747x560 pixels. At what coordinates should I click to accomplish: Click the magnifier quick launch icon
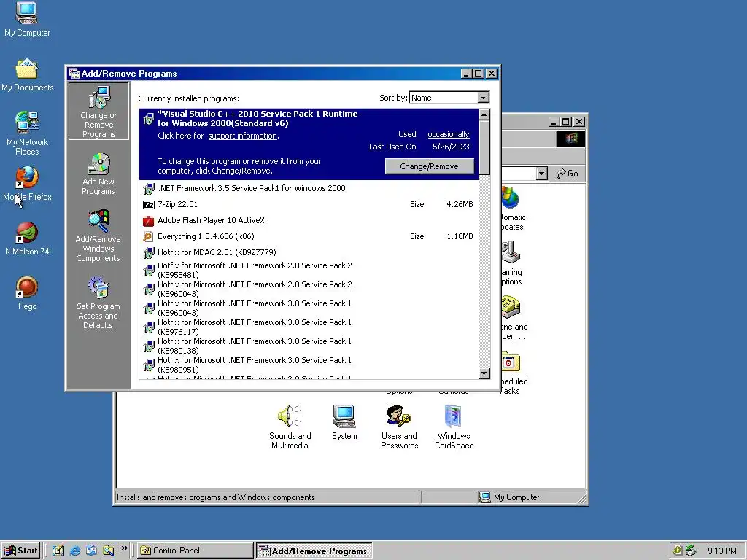tap(108, 551)
